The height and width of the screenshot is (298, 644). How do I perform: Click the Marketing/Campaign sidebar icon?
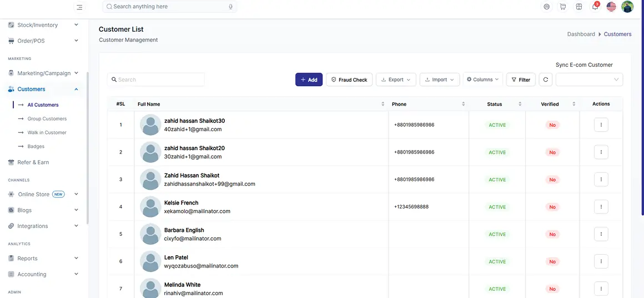[x=11, y=73]
